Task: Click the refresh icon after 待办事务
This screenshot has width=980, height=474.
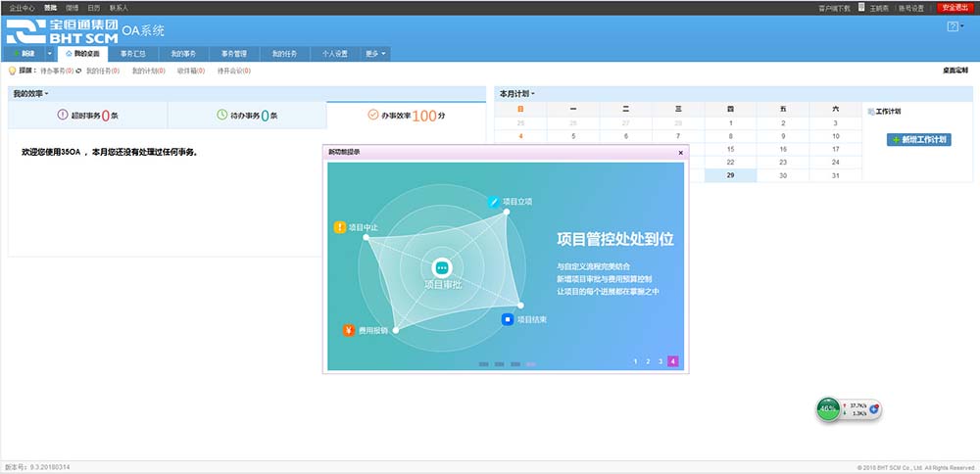Action: (78, 71)
